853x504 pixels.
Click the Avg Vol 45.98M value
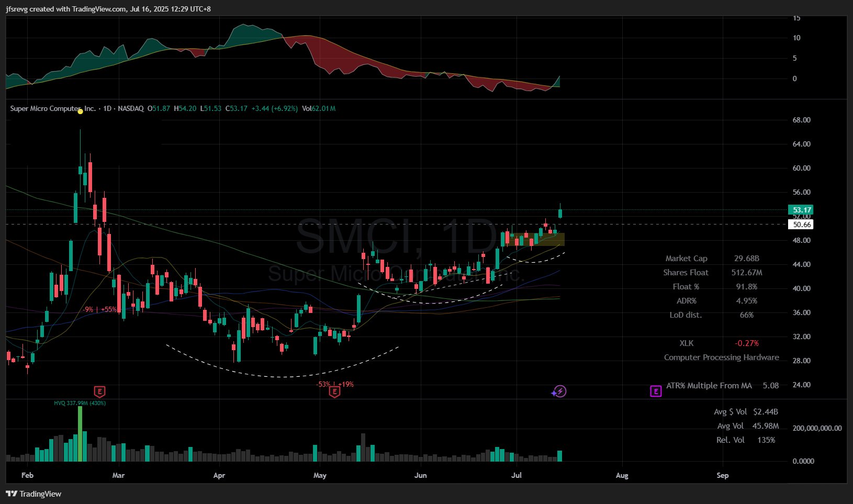766,425
